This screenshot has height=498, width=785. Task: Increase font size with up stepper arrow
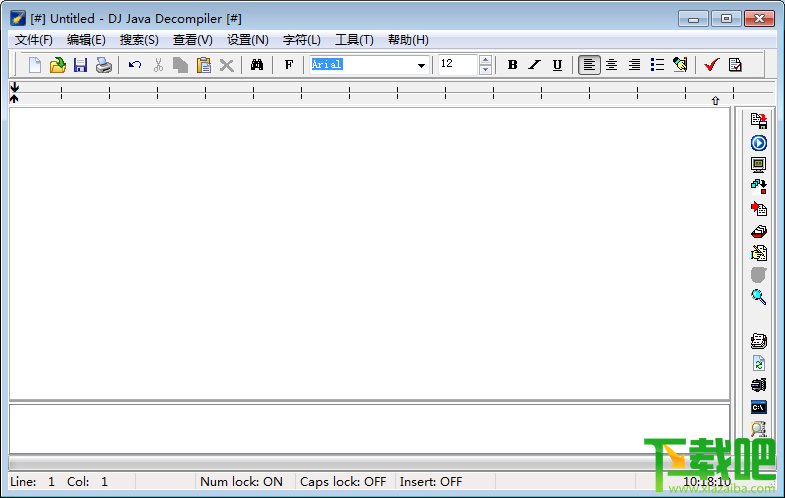485,60
